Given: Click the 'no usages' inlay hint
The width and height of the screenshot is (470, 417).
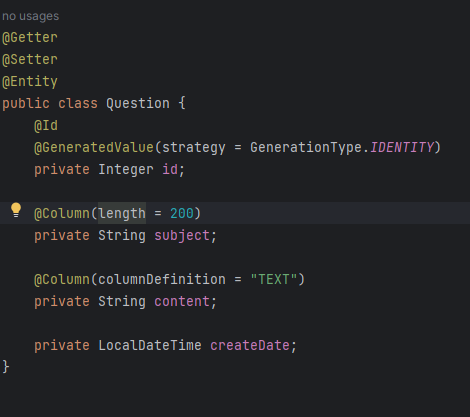Looking at the screenshot, I should [x=31, y=16].
